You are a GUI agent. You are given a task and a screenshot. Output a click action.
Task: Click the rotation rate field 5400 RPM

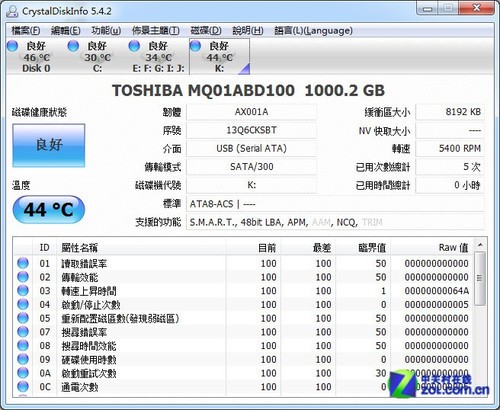pos(450,149)
